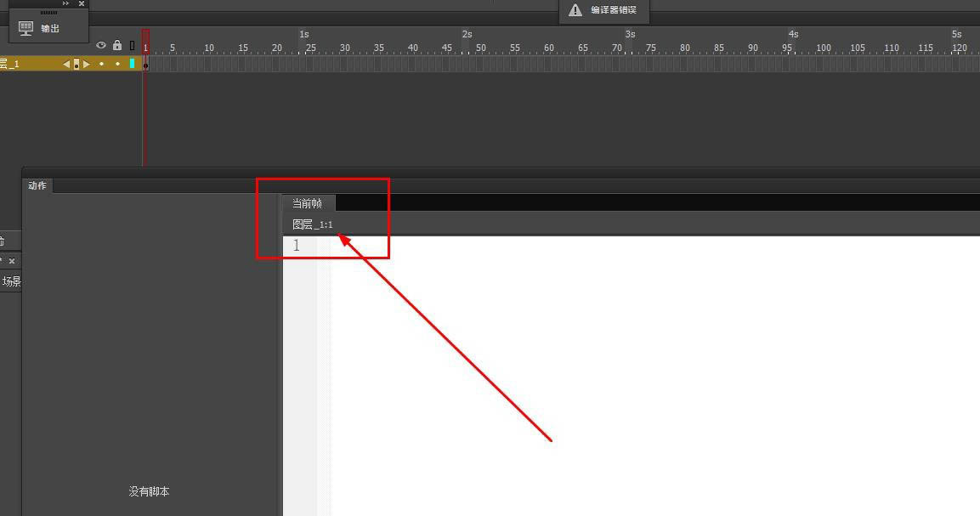This screenshot has height=516, width=980.
Task: Open the 编译器错误 compiler errors tab
Action: [604, 10]
